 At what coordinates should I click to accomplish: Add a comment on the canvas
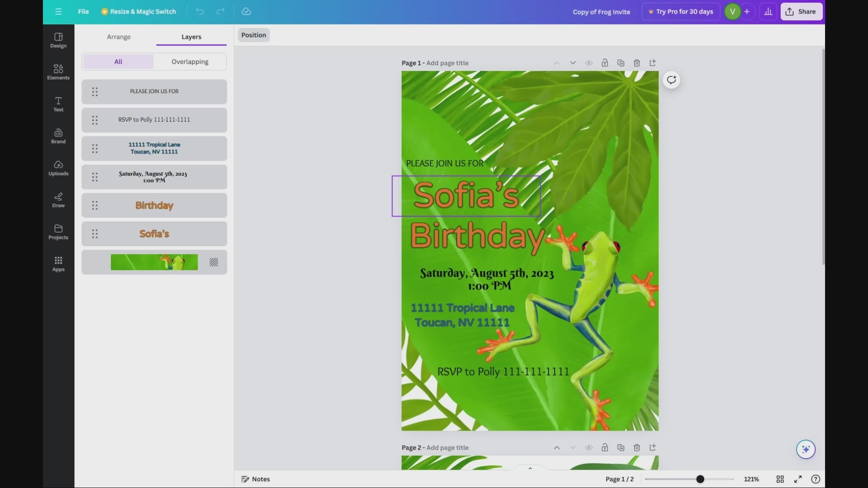point(671,80)
